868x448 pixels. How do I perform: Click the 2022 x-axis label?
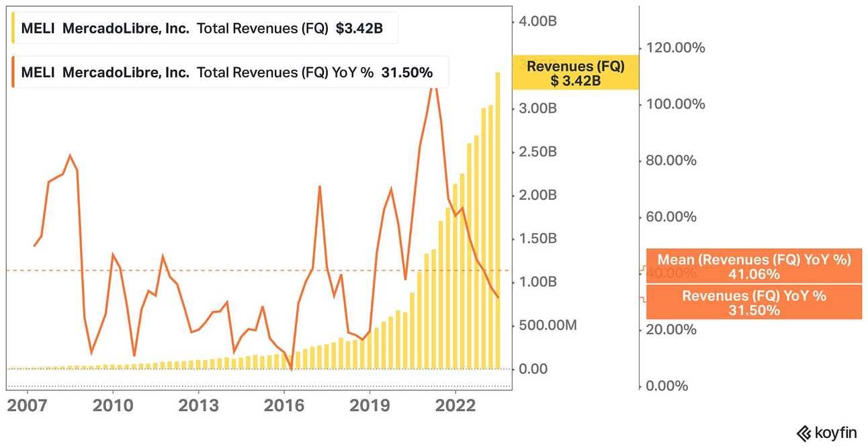[x=456, y=406]
